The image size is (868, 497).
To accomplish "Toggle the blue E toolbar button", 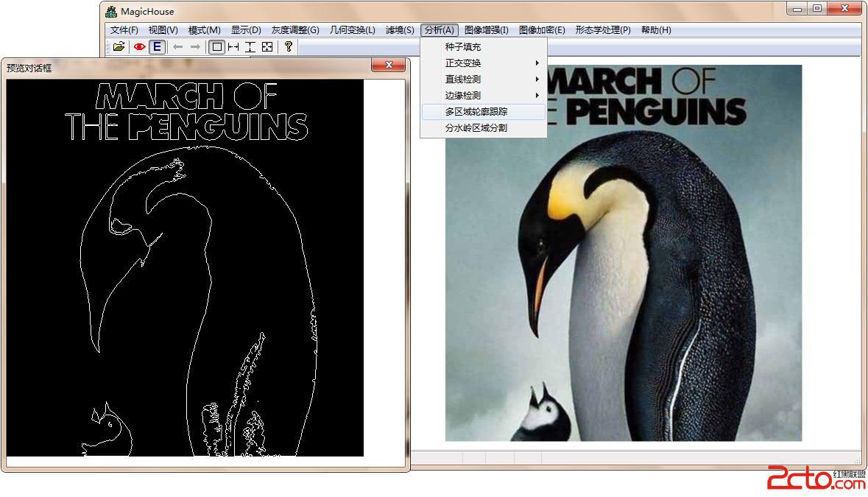I will click(158, 47).
